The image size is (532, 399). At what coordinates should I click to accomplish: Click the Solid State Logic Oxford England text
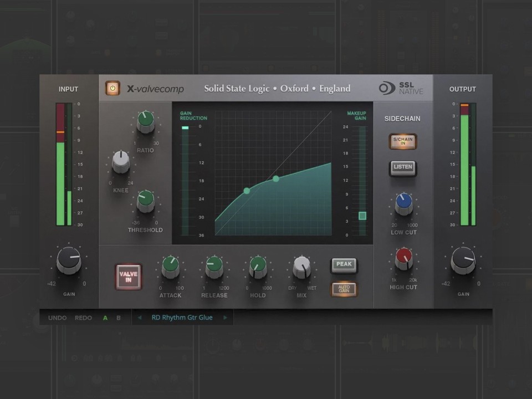[277, 89]
